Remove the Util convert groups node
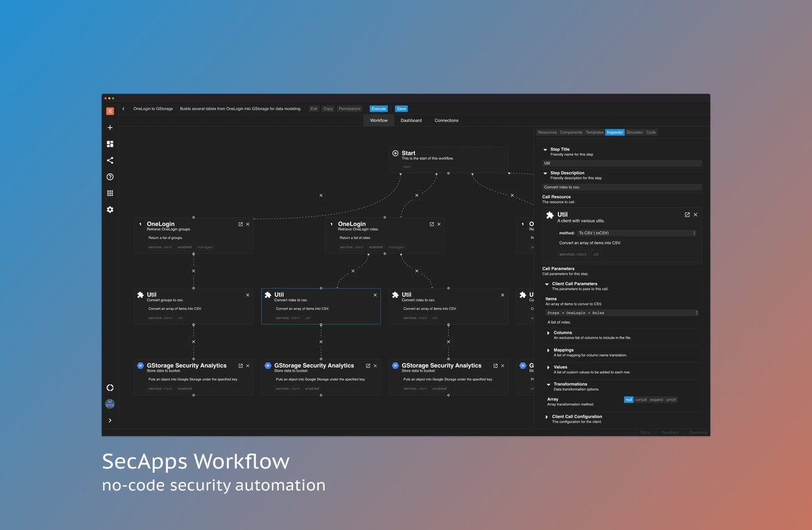Screen dimensions: 812x530 [x=248, y=295]
